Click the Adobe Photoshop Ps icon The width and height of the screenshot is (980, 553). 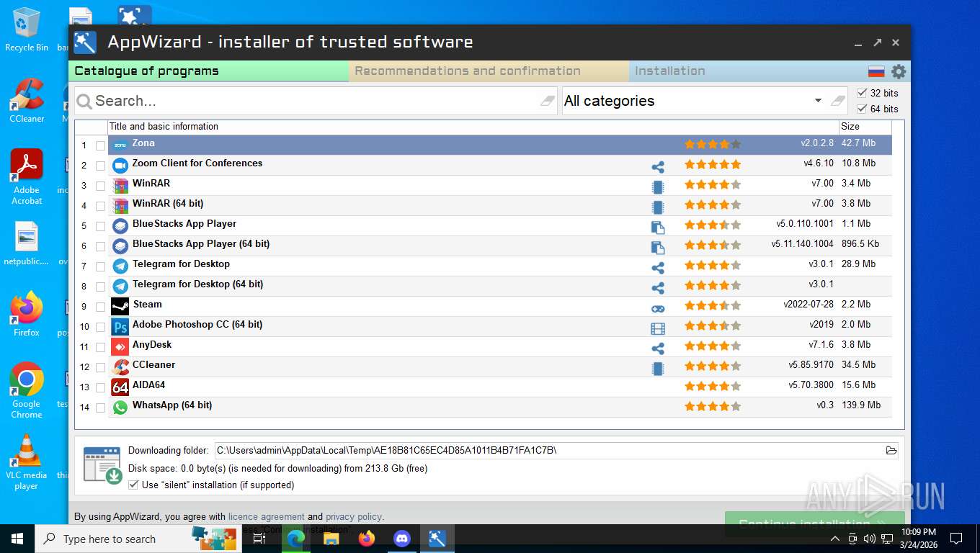click(120, 326)
